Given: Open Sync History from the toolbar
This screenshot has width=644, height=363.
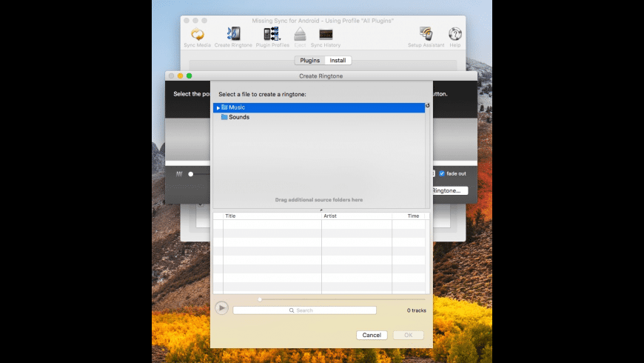Looking at the screenshot, I should pyautogui.click(x=326, y=37).
